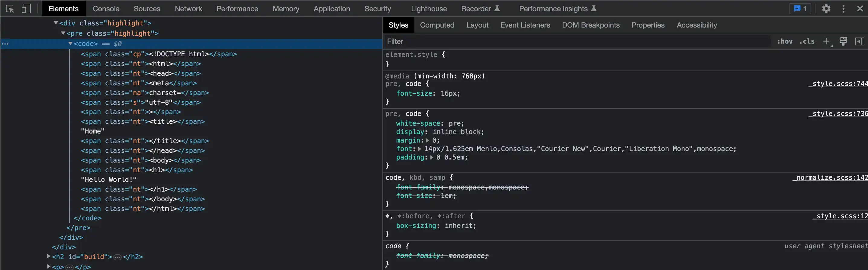
Task: Toggle the .cls element classes panel
Action: [x=807, y=41]
